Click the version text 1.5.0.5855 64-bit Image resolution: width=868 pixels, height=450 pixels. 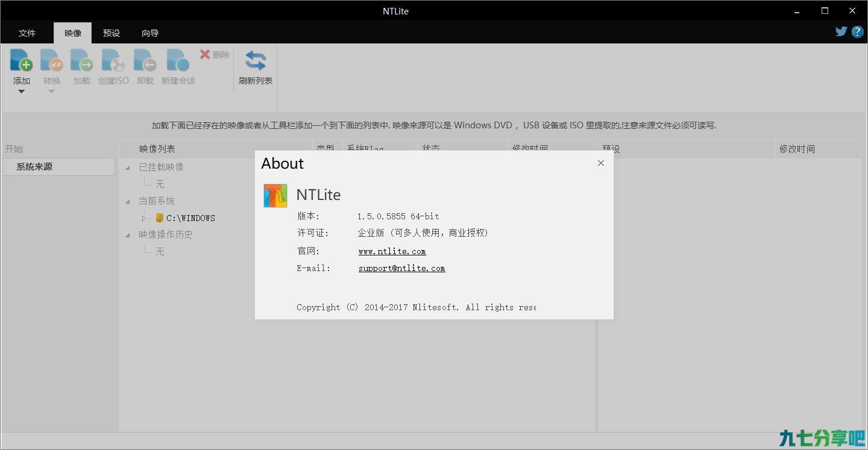(398, 216)
